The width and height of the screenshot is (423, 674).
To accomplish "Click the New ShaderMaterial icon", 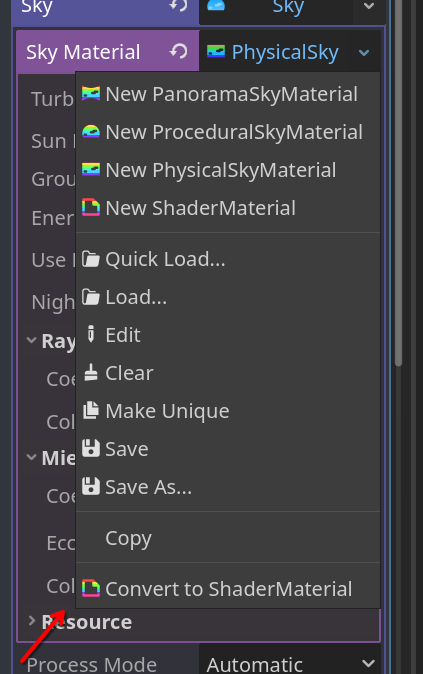I will point(91,207).
